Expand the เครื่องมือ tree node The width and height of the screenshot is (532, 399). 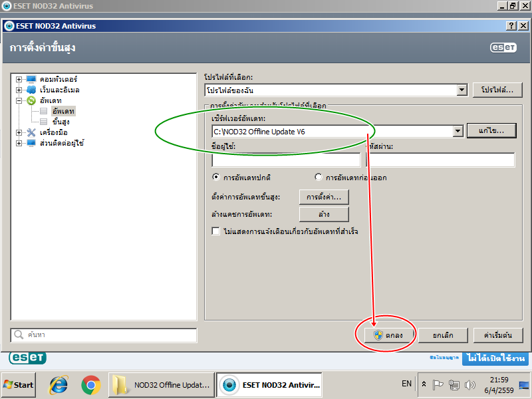point(19,132)
